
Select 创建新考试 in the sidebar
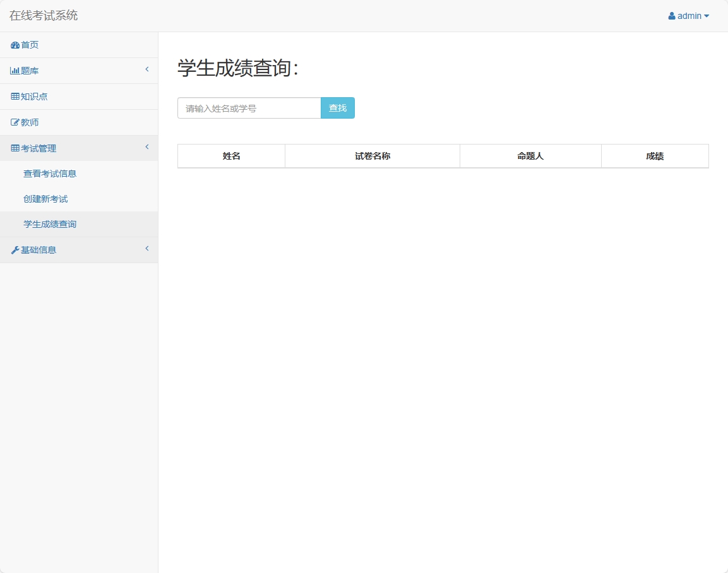click(x=46, y=198)
